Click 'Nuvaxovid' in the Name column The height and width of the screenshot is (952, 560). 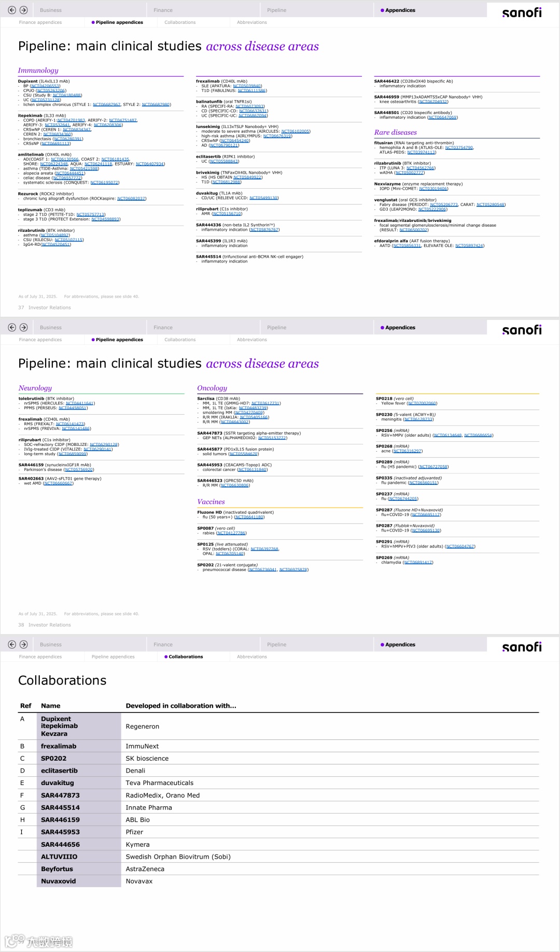[x=59, y=881]
